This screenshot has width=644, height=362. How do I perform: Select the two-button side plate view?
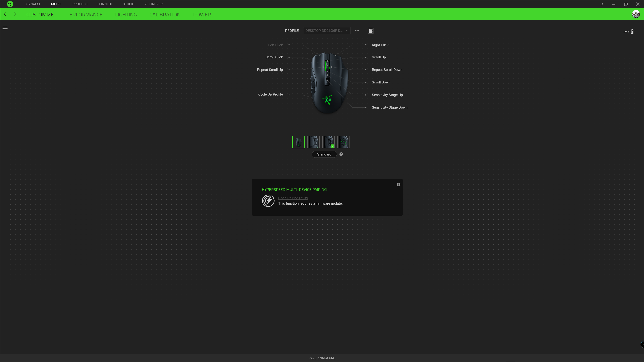313,142
